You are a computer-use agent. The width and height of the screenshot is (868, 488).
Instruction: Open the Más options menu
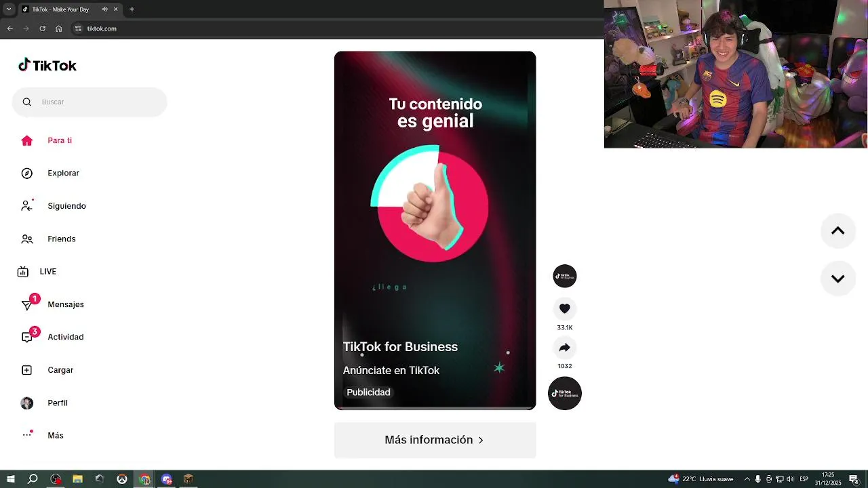pyautogui.click(x=56, y=435)
